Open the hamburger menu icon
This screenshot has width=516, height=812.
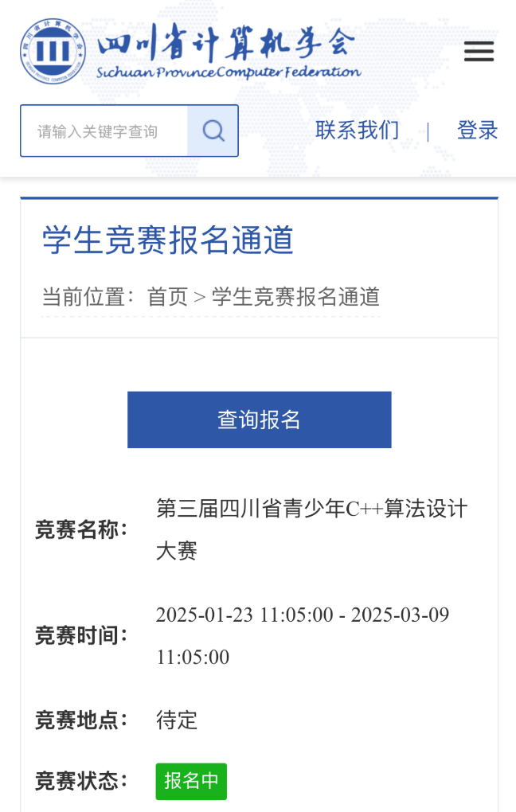(479, 51)
